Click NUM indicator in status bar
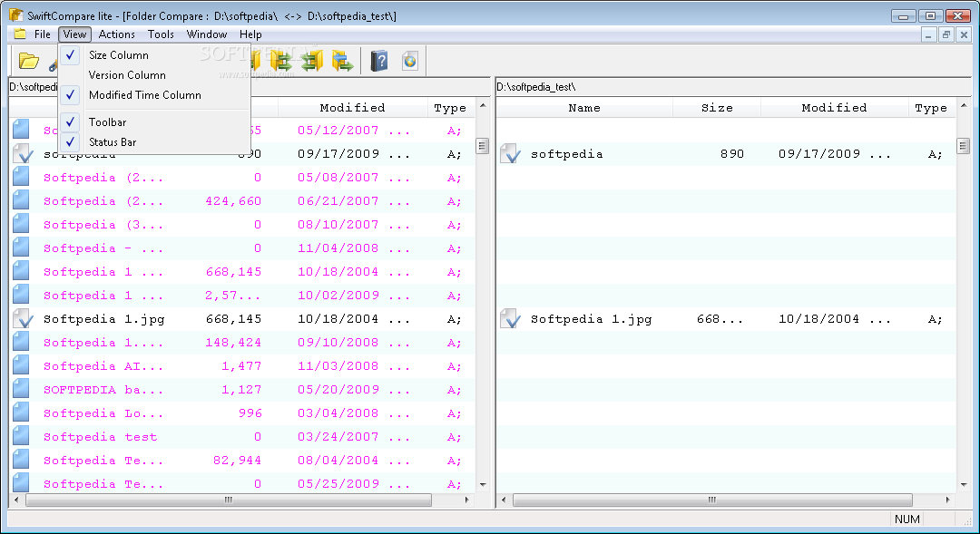 click(x=906, y=519)
